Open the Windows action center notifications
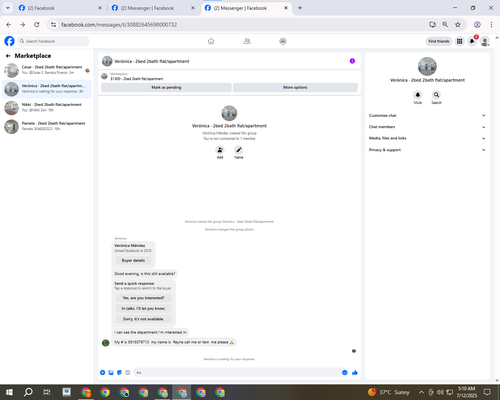The width and height of the screenshot is (500, 400). (x=487, y=392)
